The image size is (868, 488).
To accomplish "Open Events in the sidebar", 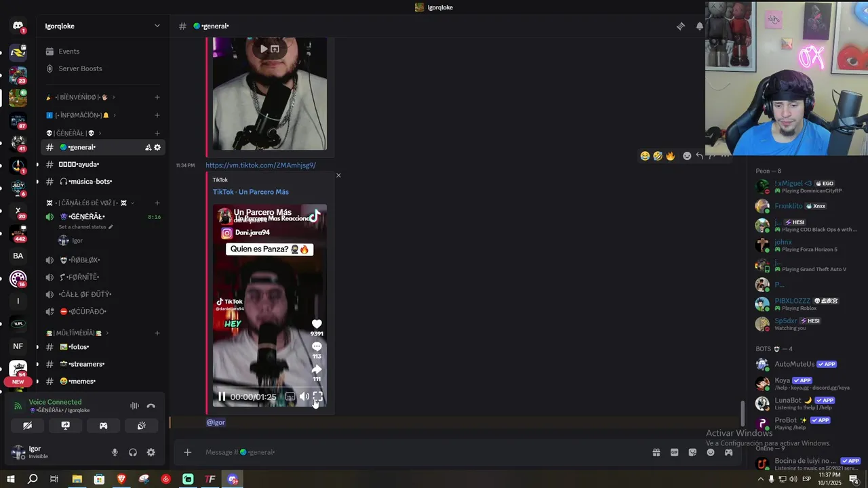I will pos(102,52).
